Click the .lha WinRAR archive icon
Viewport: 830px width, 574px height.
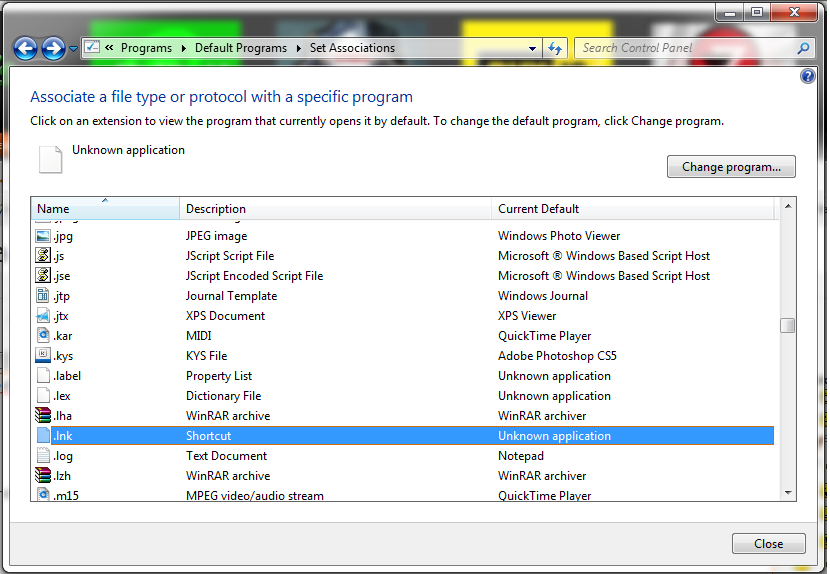[43, 416]
